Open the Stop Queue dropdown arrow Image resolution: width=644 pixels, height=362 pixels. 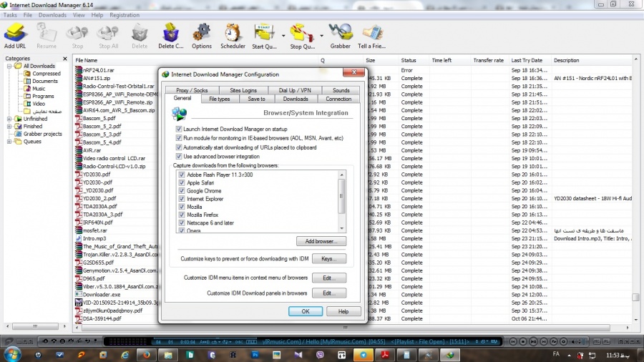pos(321,36)
